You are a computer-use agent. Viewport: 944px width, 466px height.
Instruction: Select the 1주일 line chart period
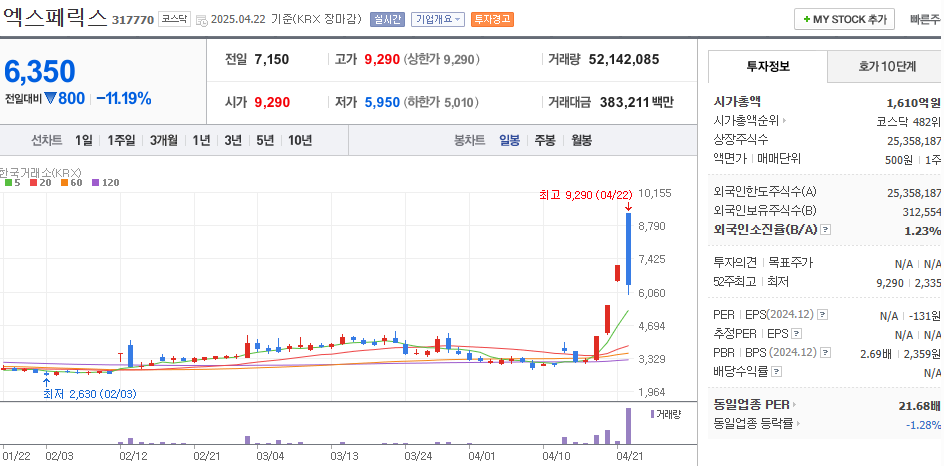pos(121,141)
